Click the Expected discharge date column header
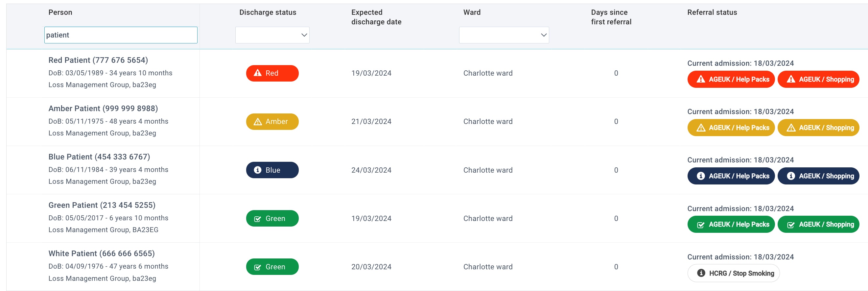The height and width of the screenshot is (291, 868). [x=376, y=17]
